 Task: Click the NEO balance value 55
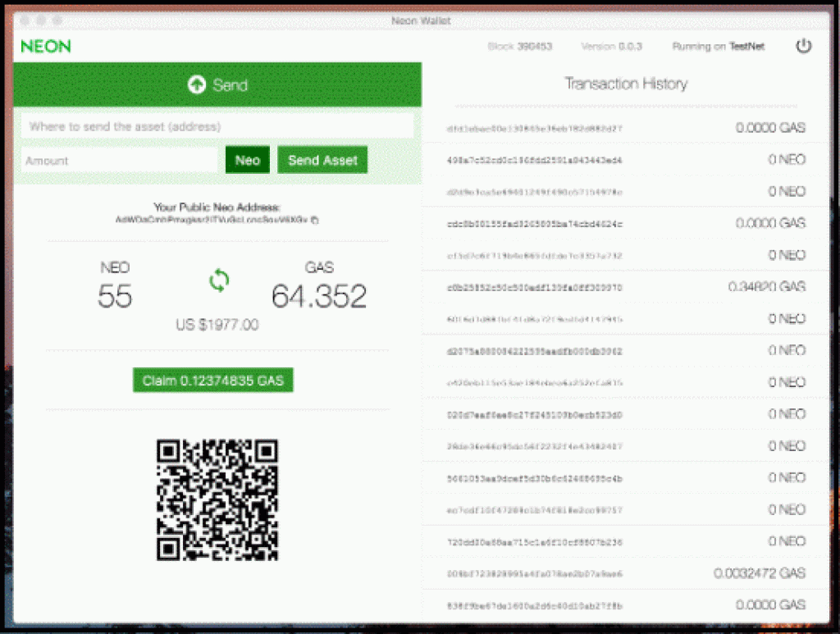click(x=115, y=296)
